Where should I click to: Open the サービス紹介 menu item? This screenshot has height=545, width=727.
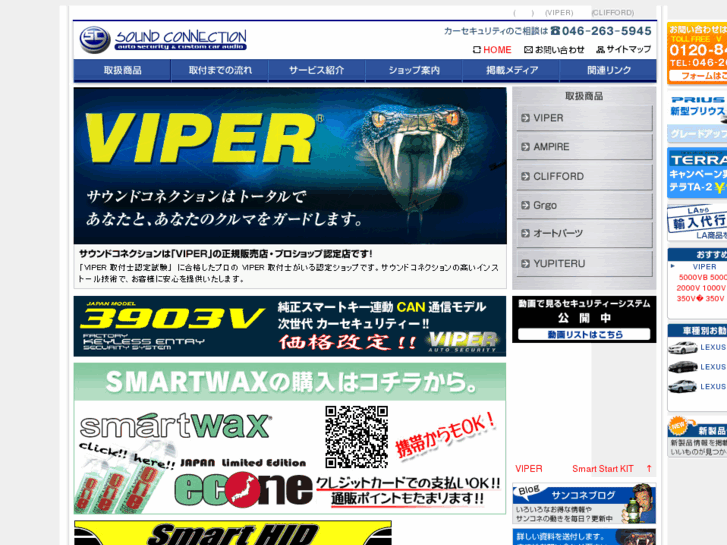pyautogui.click(x=317, y=71)
